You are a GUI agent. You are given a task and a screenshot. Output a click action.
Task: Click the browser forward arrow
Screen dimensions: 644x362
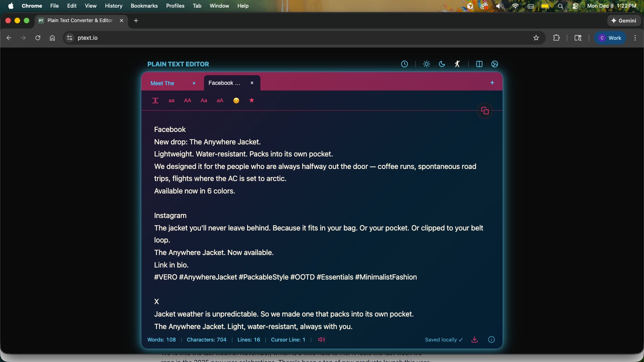23,38
